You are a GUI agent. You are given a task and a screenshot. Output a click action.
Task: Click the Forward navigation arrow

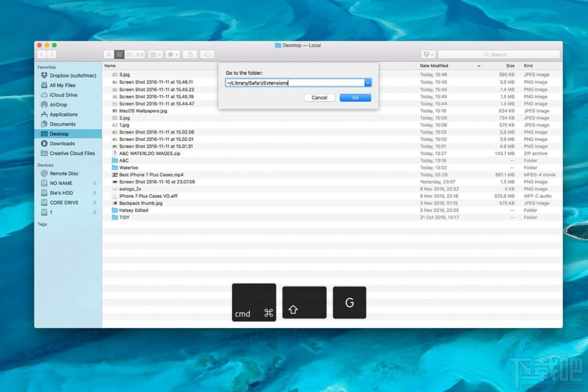[x=52, y=55]
